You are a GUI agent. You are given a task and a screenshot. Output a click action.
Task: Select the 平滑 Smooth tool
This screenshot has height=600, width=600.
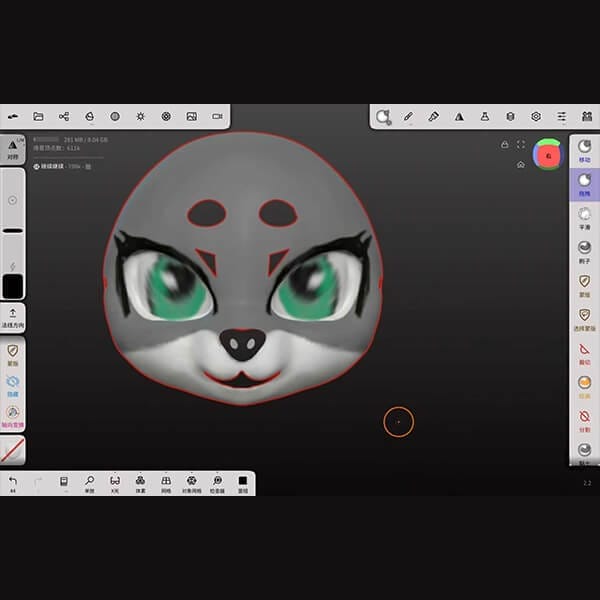pyautogui.click(x=584, y=218)
